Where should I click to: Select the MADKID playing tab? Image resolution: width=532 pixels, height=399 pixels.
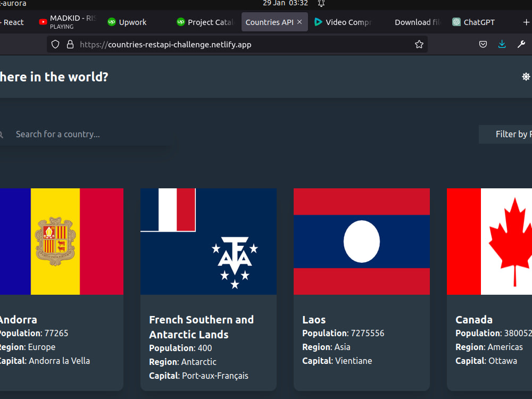click(x=68, y=22)
